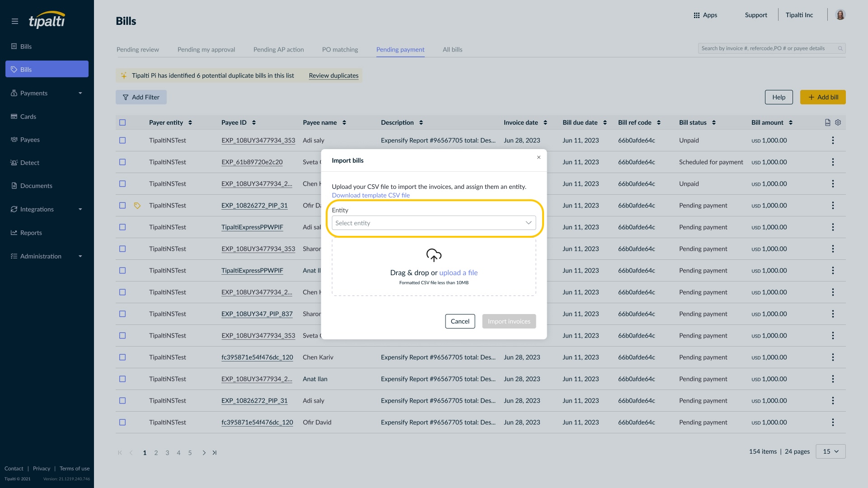Go to page 3 in pagination
The height and width of the screenshot is (488, 868).
pos(167,453)
